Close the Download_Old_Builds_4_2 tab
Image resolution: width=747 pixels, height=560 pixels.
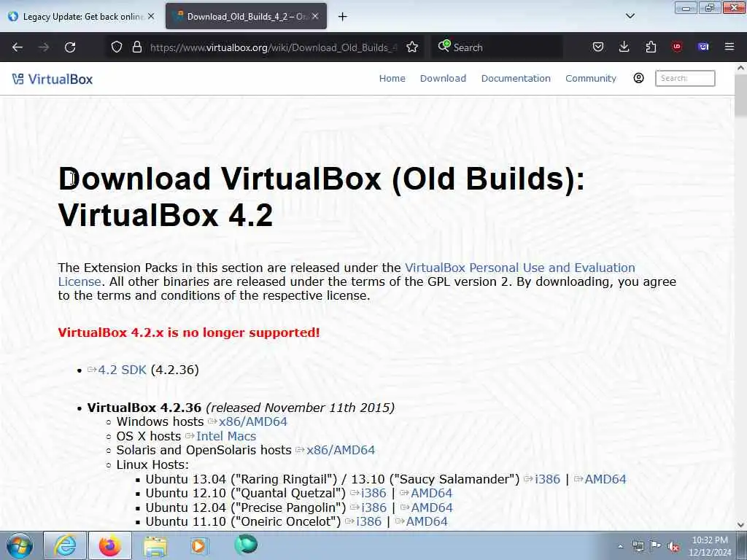[315, 16]
